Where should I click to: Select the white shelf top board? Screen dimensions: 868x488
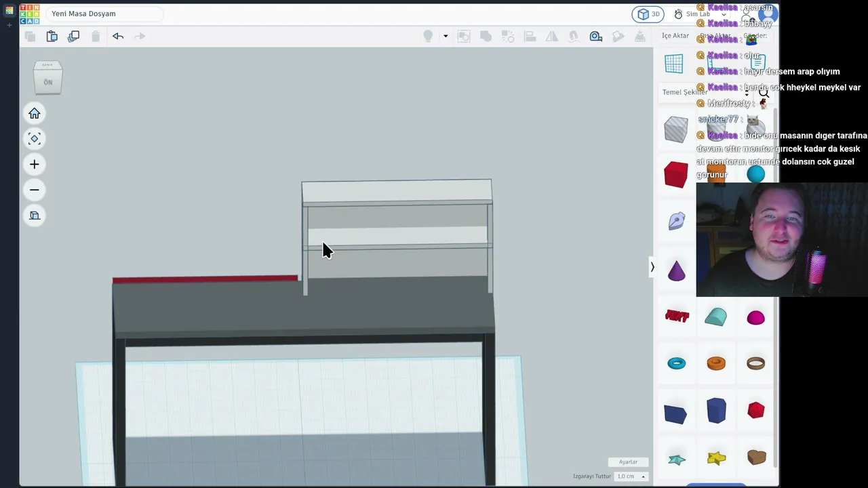point(397,191)
